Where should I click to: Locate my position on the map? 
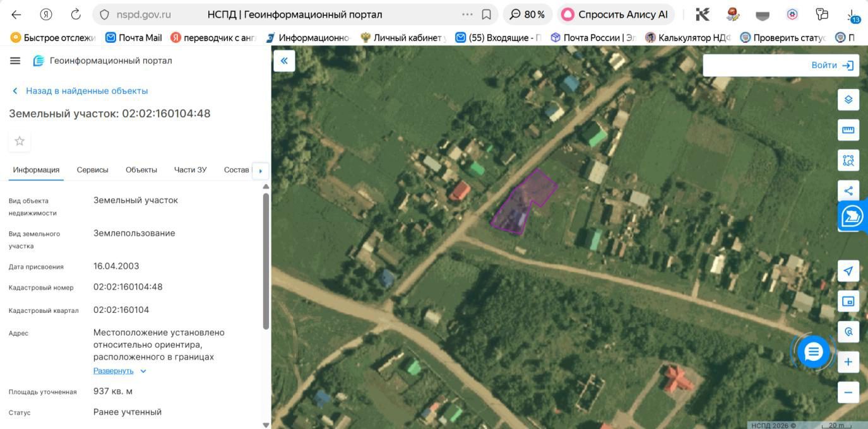click(848, 271)
